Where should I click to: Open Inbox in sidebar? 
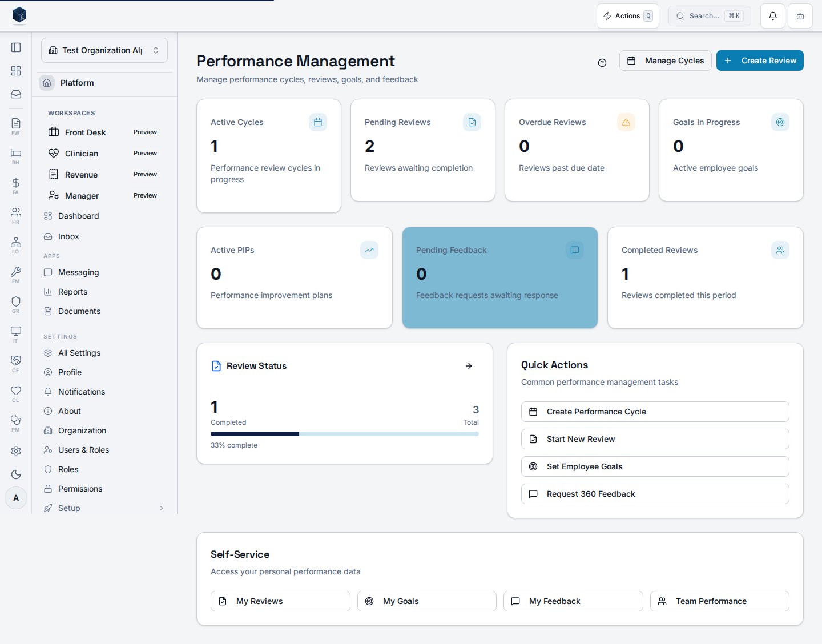click(104, 236)
